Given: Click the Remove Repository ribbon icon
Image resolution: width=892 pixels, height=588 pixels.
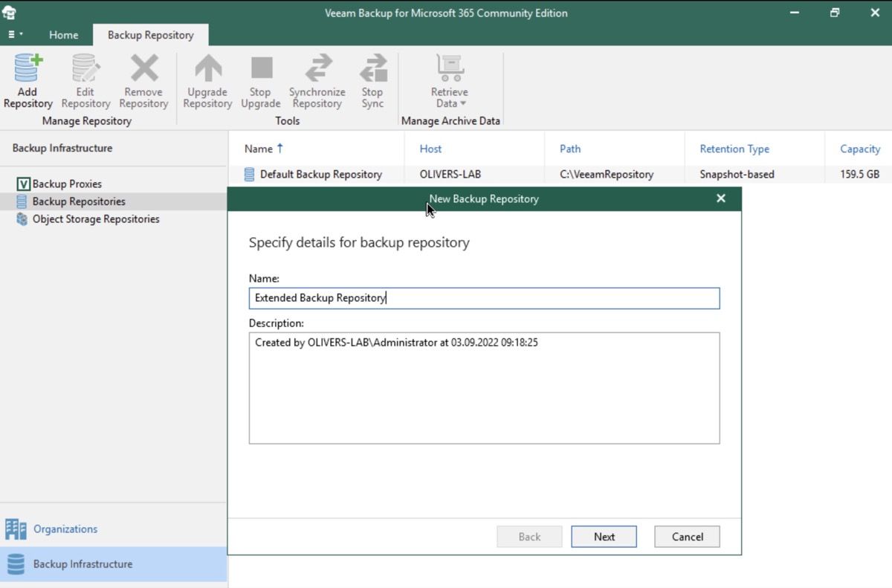Looking at the screenshot, I should 143,69.
